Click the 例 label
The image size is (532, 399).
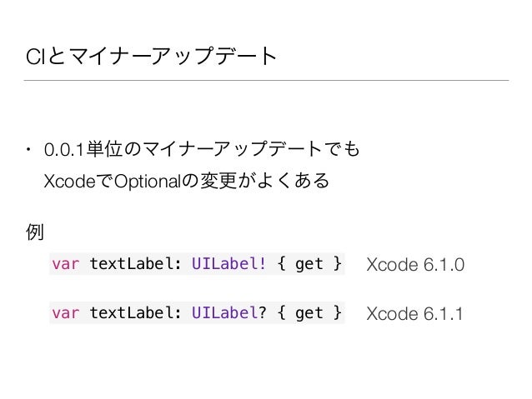35,232
